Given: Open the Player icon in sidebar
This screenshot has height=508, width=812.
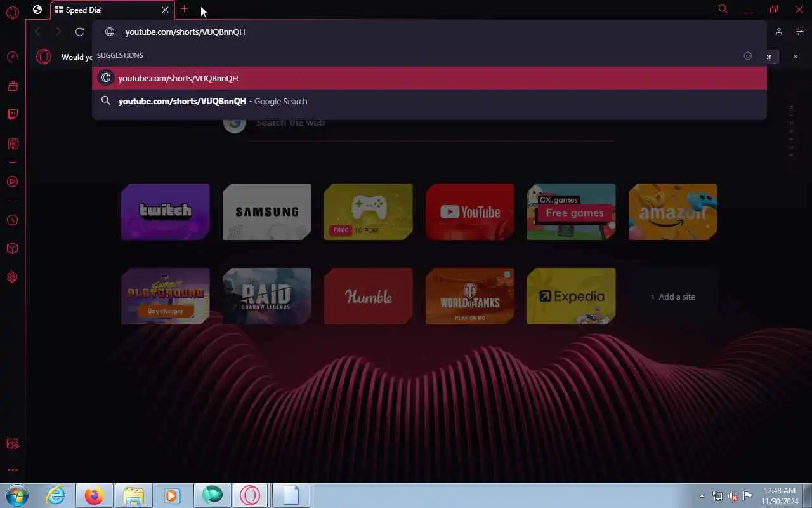Looking at the screenshot, I should (12, 182).
